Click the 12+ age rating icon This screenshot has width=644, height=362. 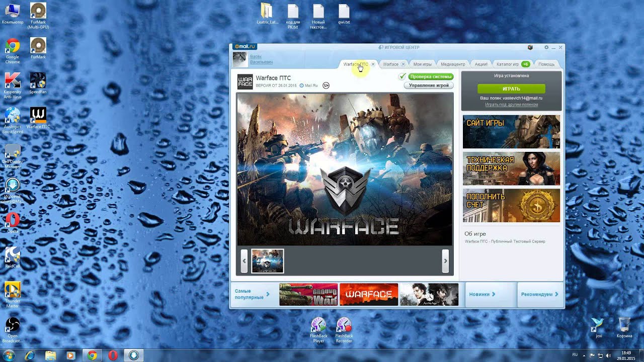[326, 85]
